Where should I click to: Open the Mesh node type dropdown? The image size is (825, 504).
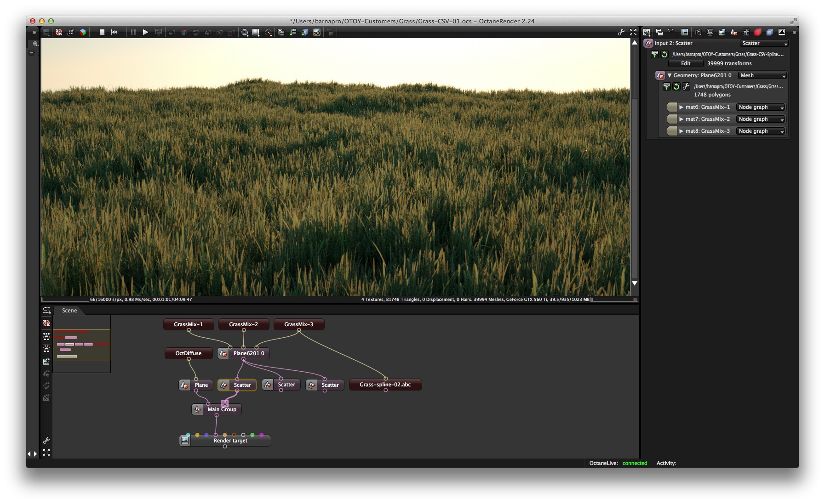(762, 75)
